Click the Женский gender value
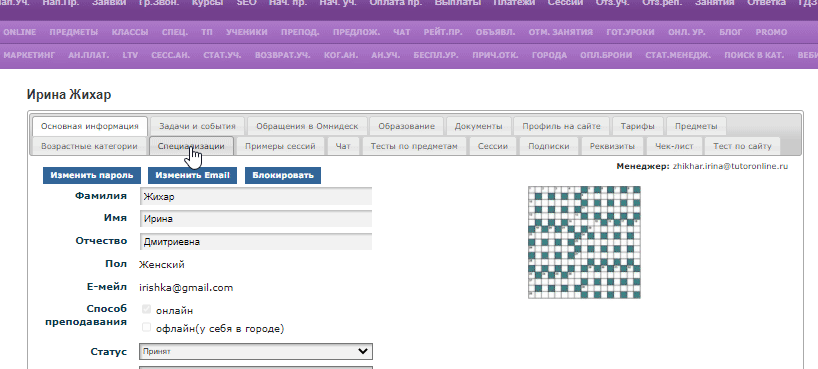The width and height of the screenshot is (818, 369). (162, 265)
